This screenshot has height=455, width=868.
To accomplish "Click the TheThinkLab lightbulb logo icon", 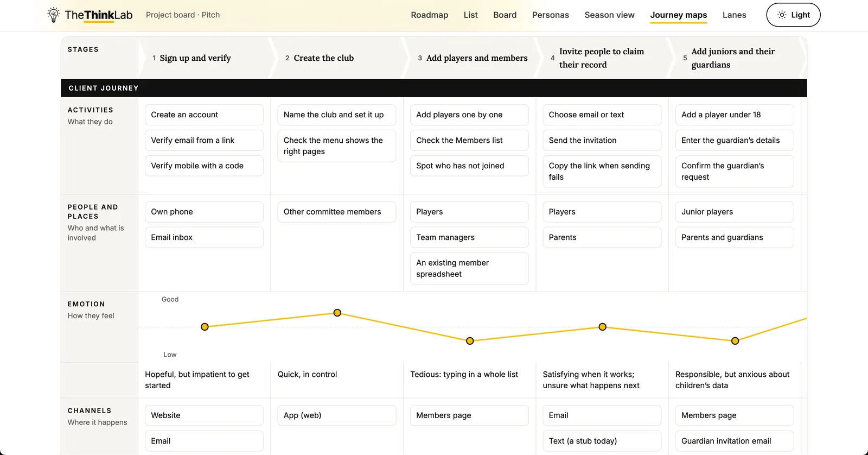I will pyautogui.click(x=53, y=15).
